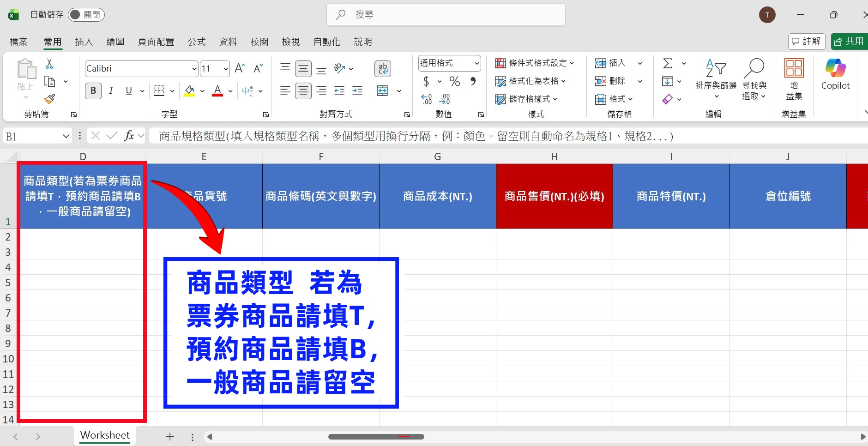This screenshot has height=446, width=868.
Task: Decrease indent icon
Action: (x=339, y=90)
